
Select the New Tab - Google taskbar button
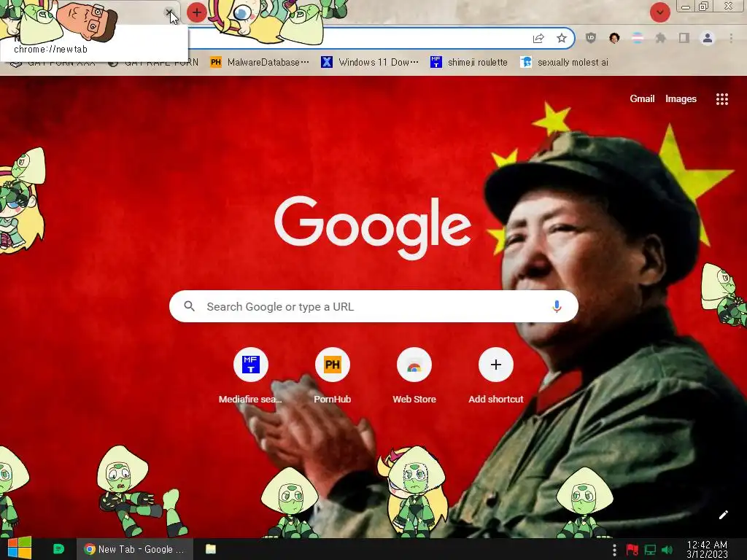pos(135,549)
